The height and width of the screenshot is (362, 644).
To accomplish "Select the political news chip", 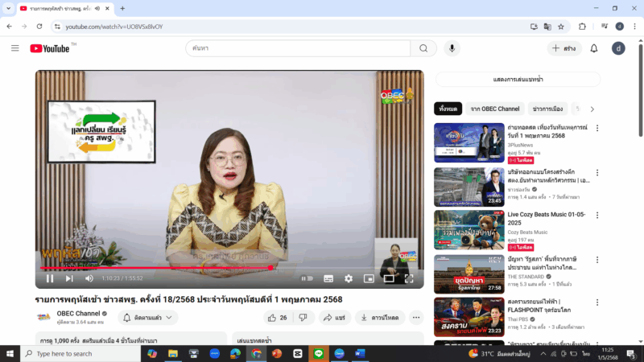I will [x=547, y=109].
